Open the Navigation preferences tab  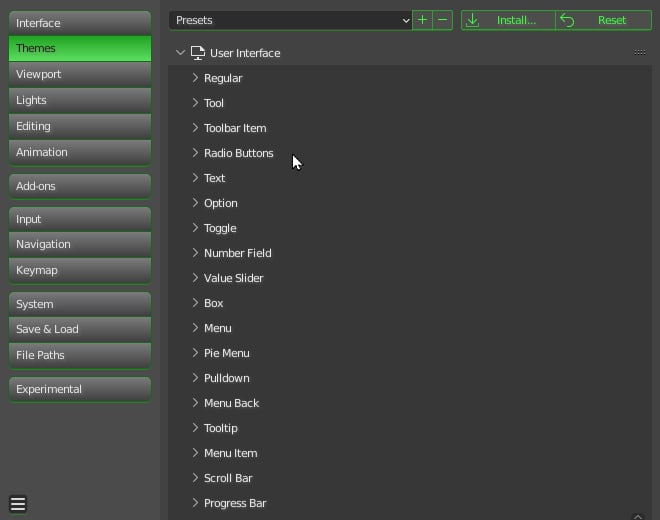point(80,245)
